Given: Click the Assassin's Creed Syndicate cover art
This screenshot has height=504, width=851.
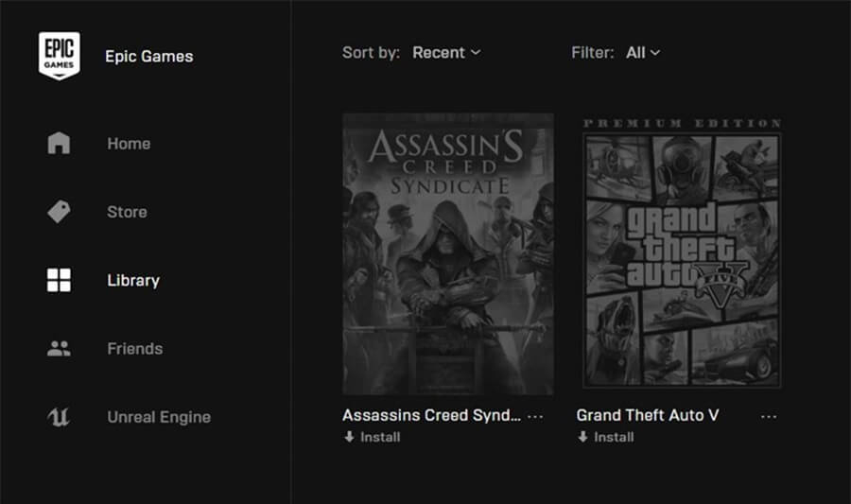Looking at the screenshot, I should [448, 253].
